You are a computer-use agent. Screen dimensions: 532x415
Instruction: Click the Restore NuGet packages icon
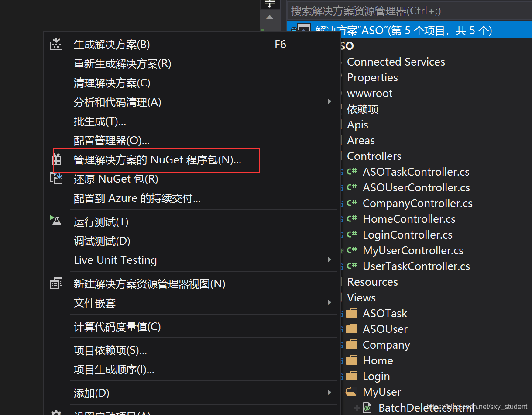coord(56,178)
